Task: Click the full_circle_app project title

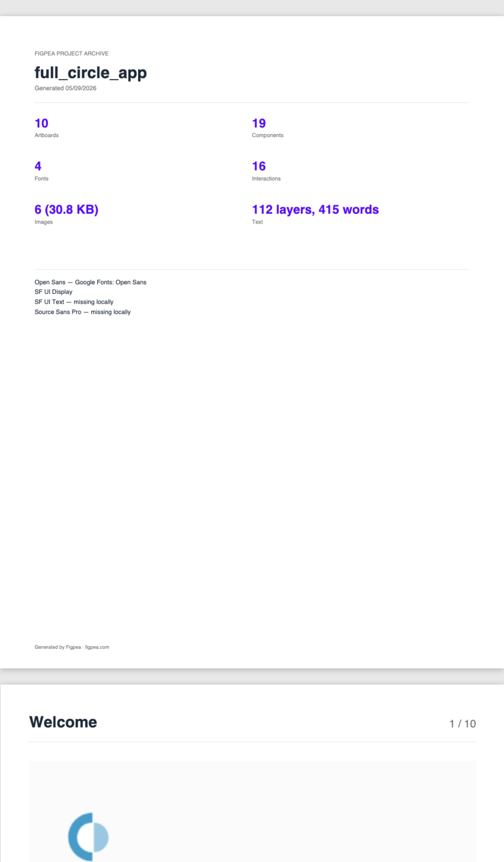Action: click(91, 73)
